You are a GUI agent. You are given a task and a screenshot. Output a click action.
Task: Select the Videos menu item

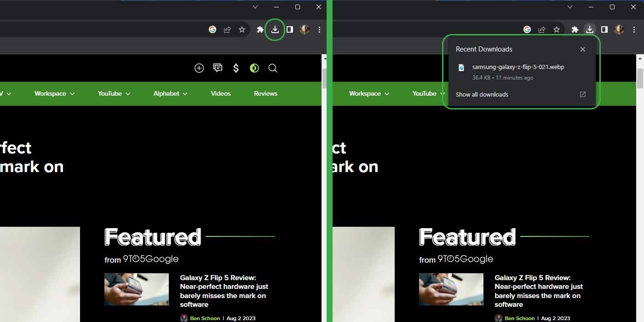(220, 93)
